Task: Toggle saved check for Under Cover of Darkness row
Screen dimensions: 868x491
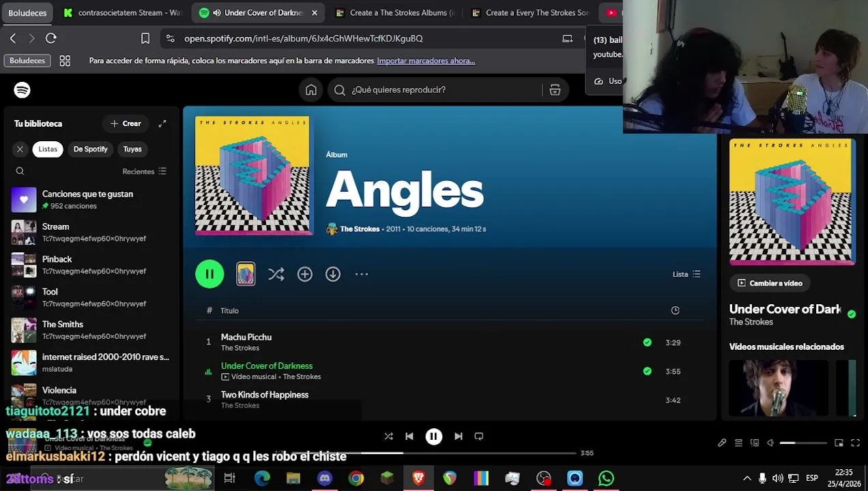Action: coord(647,372)
